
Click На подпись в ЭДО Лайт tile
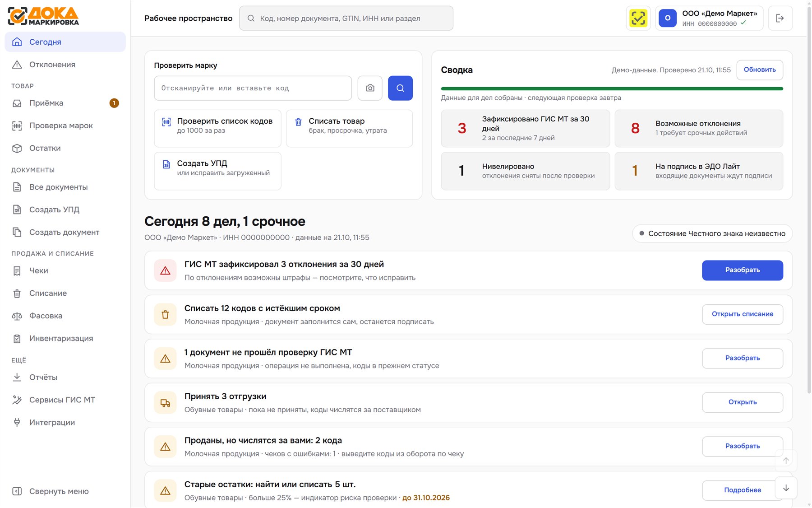[x=699, y=171]
